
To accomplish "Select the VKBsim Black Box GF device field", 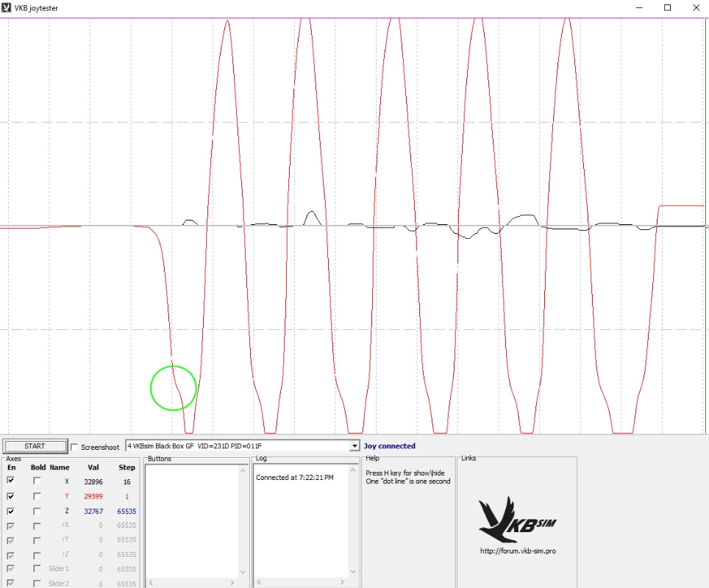I will point(237,446).
